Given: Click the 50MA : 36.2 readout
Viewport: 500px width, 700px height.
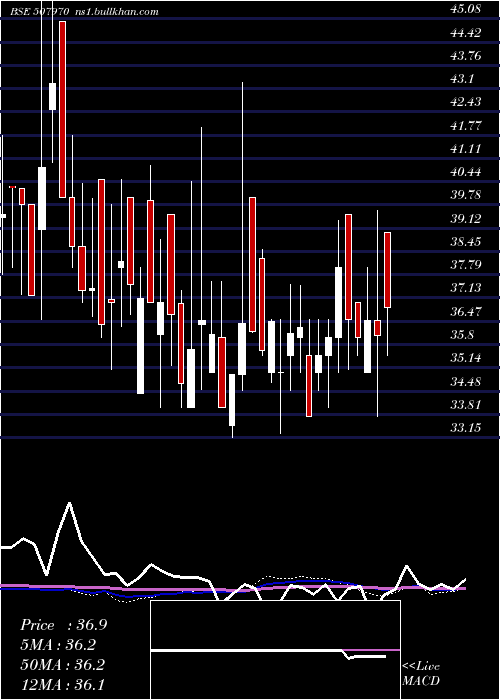Looking at the screenshot, I should tap(62, 665).
